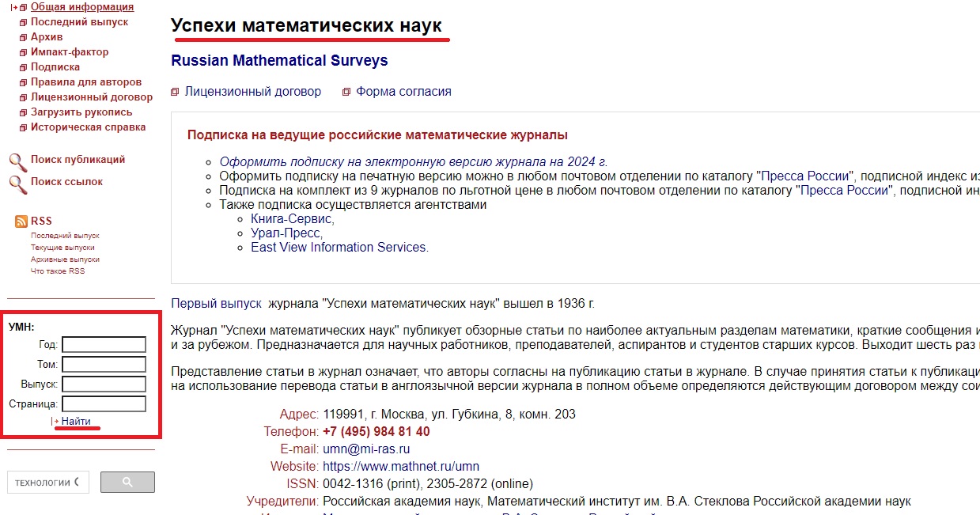This screenshot has height=515, width=980.
Task: Click icon before top Лицензионный договор link
Action: pos(176,93)
